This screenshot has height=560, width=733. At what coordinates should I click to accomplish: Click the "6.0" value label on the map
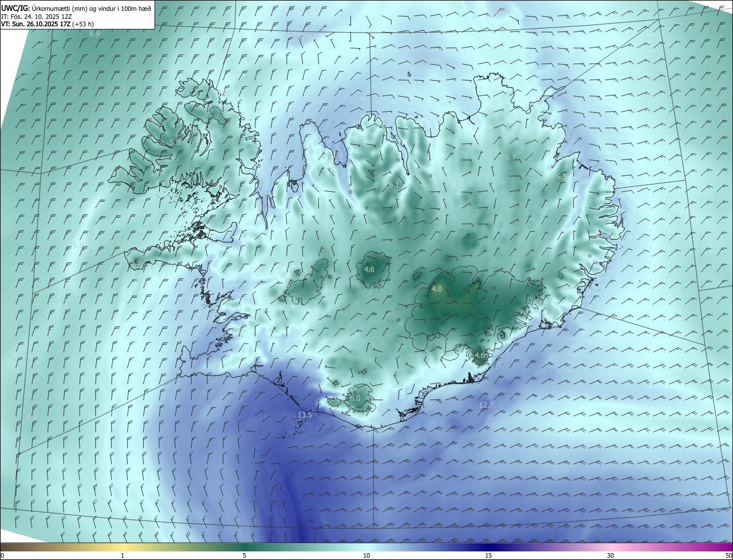[354, 399]
